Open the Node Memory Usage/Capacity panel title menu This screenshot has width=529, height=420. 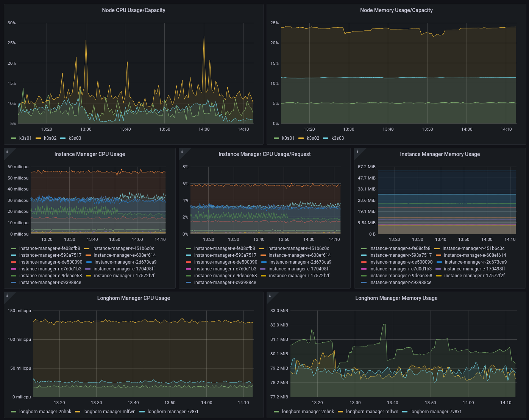click(396, 10)
